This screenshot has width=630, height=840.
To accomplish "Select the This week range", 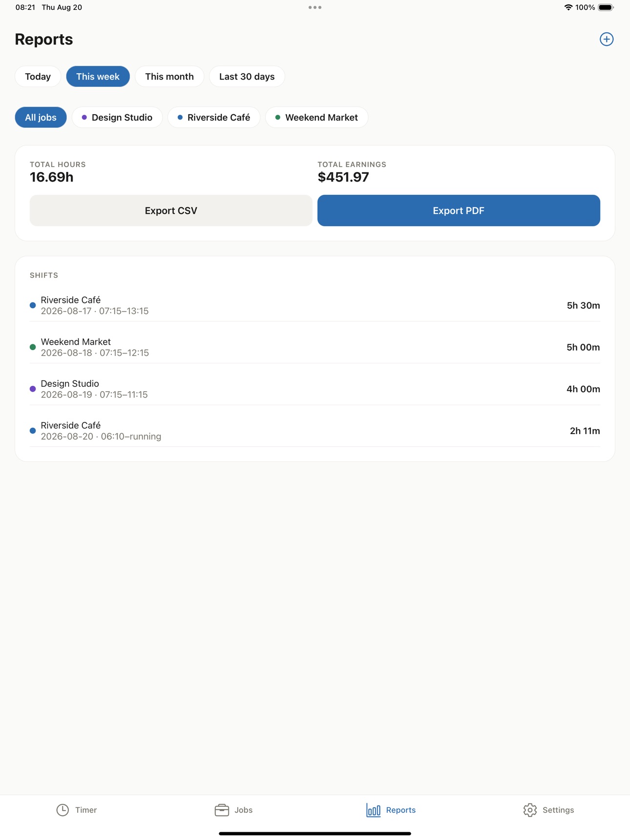I will coord(98,77).
